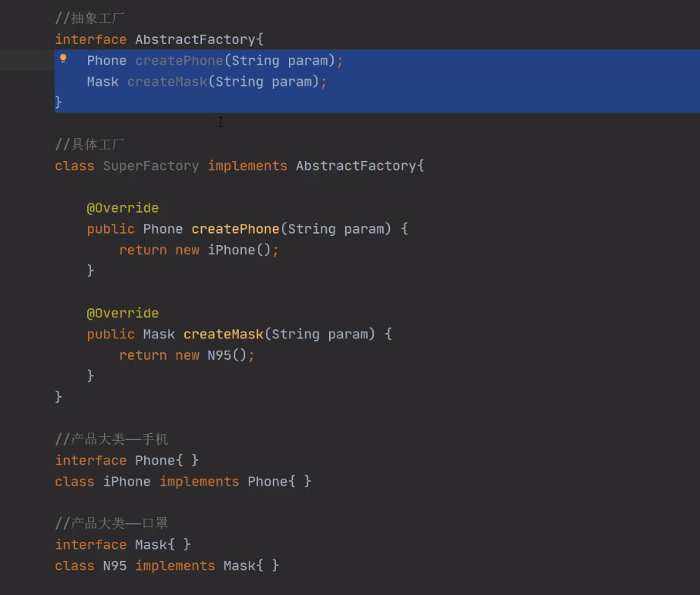Click the 'return' keyword before new N95()
Screen dimensions: 700x595
point(143,356)
